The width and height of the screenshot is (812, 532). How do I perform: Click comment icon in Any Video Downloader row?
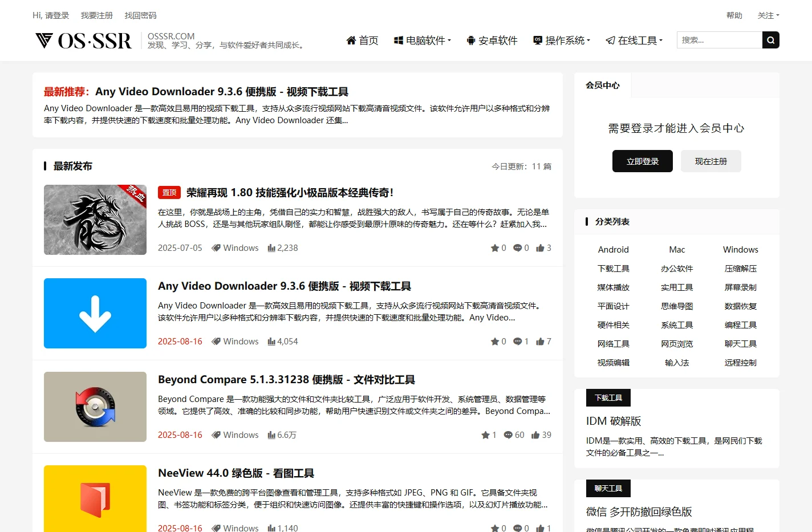(517, 342)
